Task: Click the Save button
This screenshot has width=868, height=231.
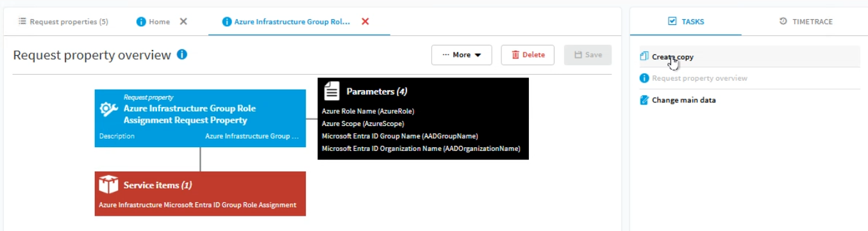Action: coord(588,55)
